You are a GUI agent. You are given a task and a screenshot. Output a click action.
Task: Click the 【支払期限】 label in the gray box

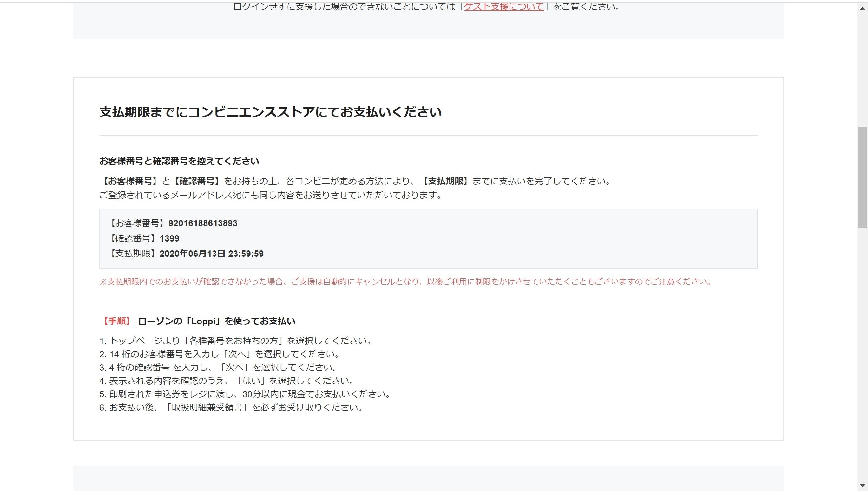133,254
